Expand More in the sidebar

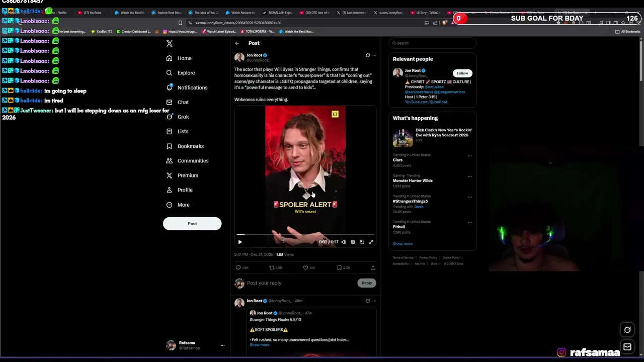178,205
